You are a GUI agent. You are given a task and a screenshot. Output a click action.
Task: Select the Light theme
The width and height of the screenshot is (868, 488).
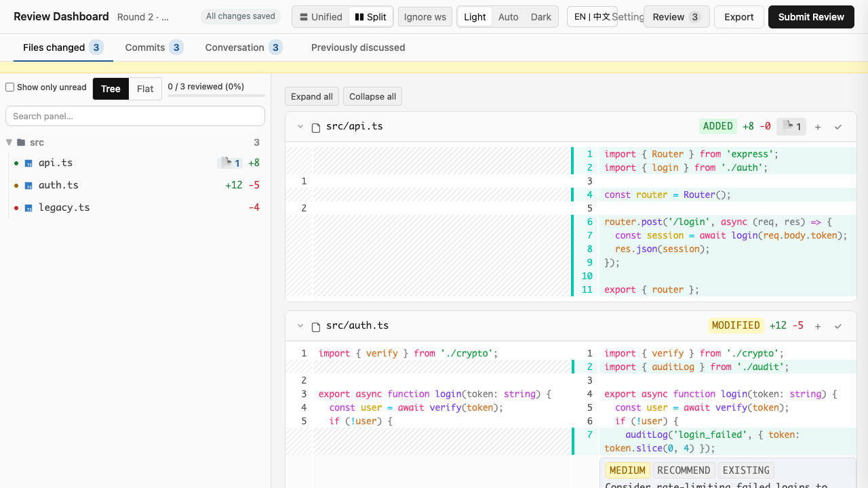475,17
